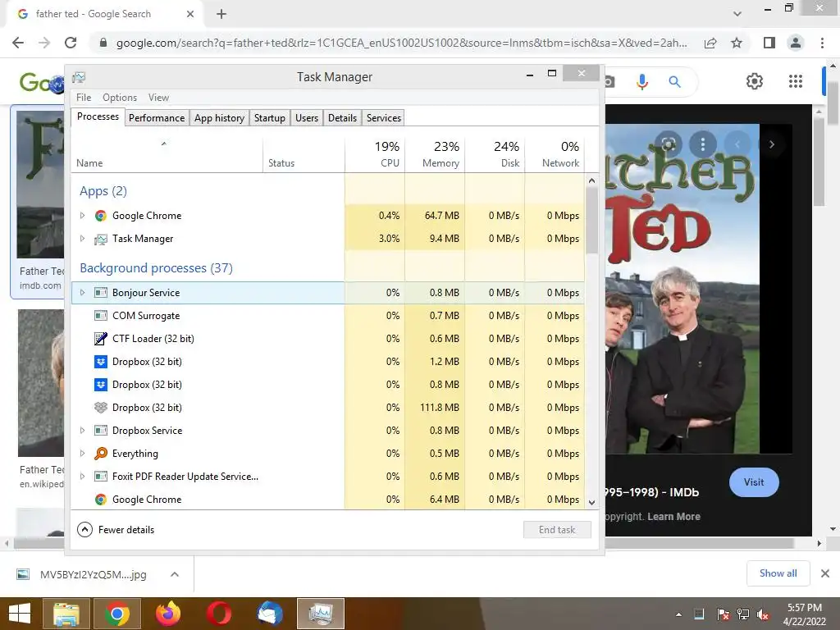This screenshot has height=630, width=840.
Task: Switch to the App history tab
Action: click(219, 118)
